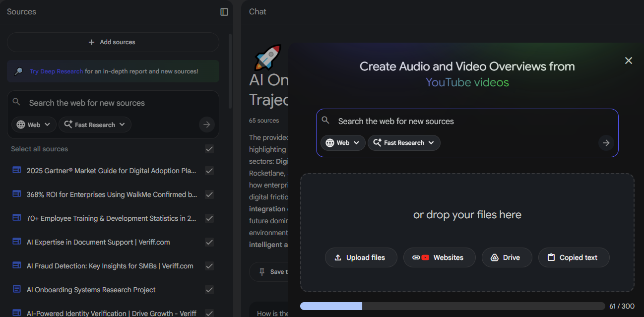Viewport: 644px width, 317px height.
Task: Click the drop your files here zone
Action: coord(467,233)
